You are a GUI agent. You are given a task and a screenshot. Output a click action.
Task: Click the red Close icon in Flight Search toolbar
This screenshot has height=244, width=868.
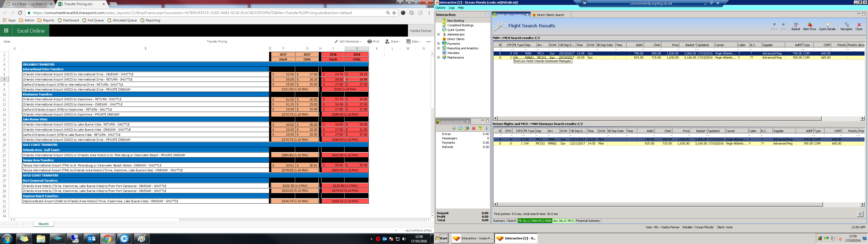pyautogui.click(x=859, y=26)
